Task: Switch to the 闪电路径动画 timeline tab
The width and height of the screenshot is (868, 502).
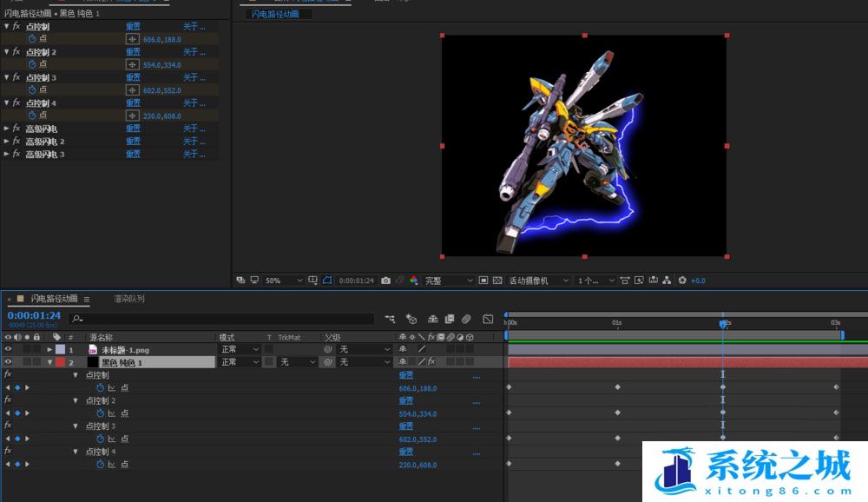Action: tap(54, 299)
